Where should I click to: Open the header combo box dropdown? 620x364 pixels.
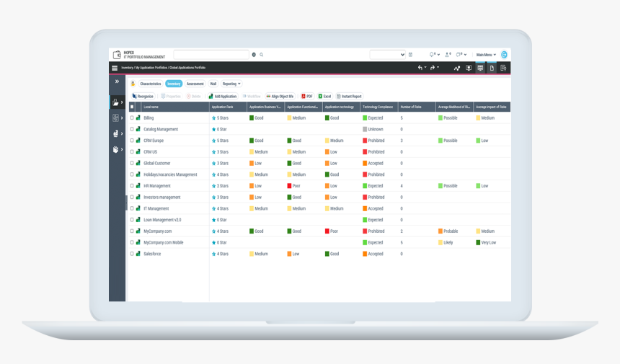(x=388, y=55)
